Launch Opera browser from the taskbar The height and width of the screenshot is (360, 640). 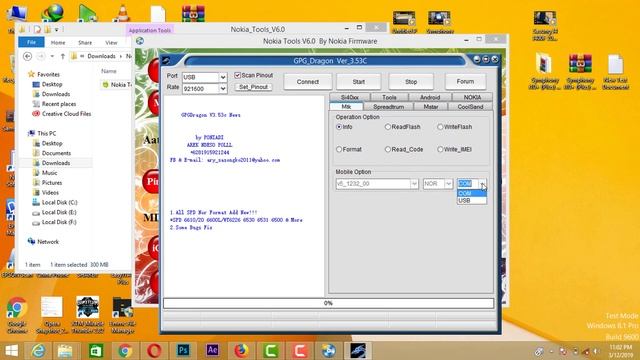(154, 351)
